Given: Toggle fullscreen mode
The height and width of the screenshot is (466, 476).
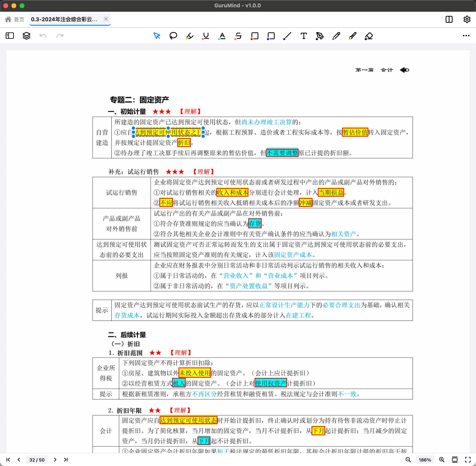Looking at the screenshot, I should click(x=468, y=460).
